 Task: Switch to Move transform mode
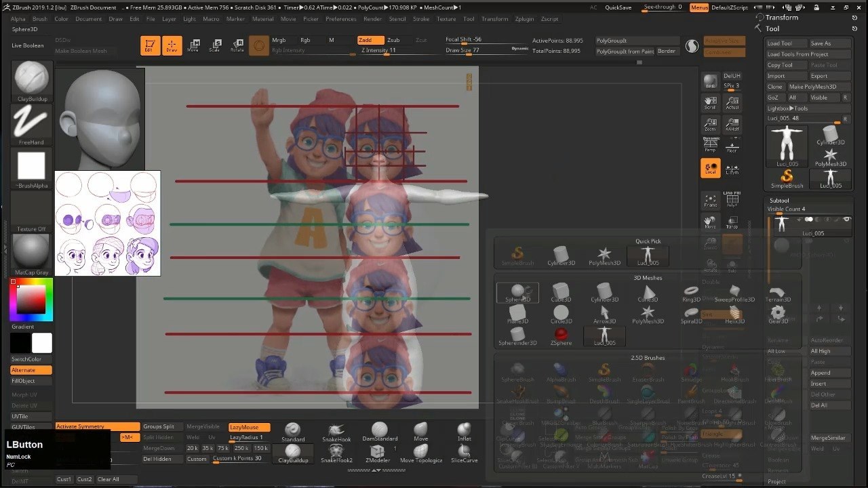[193, 45]
